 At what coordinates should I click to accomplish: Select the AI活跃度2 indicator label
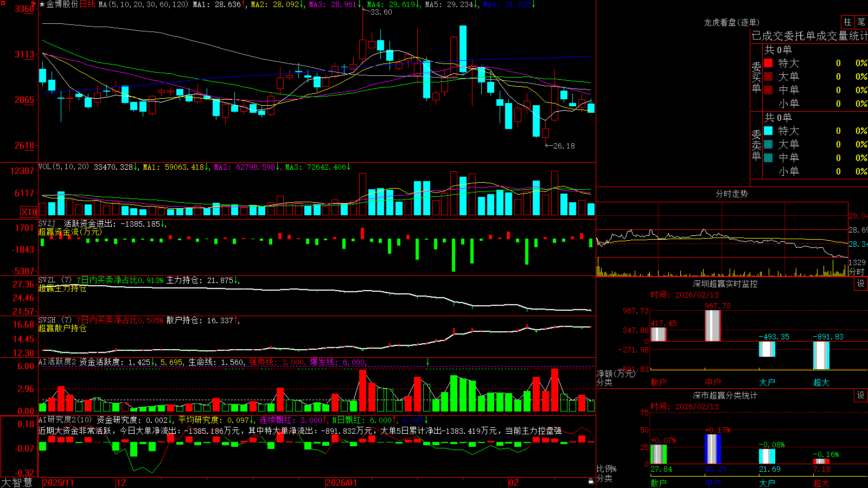58,362
